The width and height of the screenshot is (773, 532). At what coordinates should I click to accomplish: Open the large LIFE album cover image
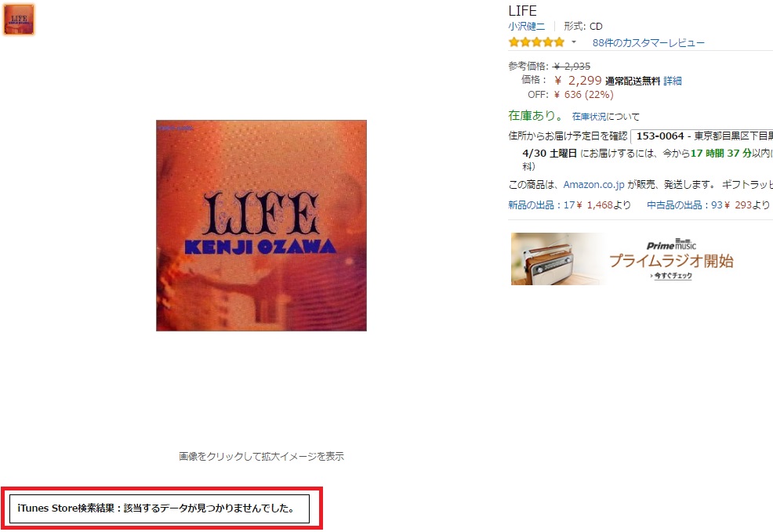point(261,226)
